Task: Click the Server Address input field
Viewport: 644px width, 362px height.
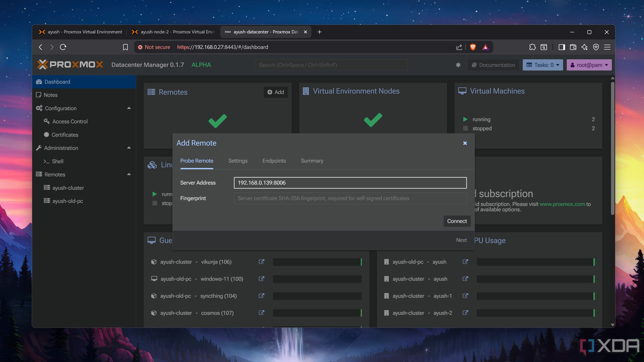Action: point(350,183)
